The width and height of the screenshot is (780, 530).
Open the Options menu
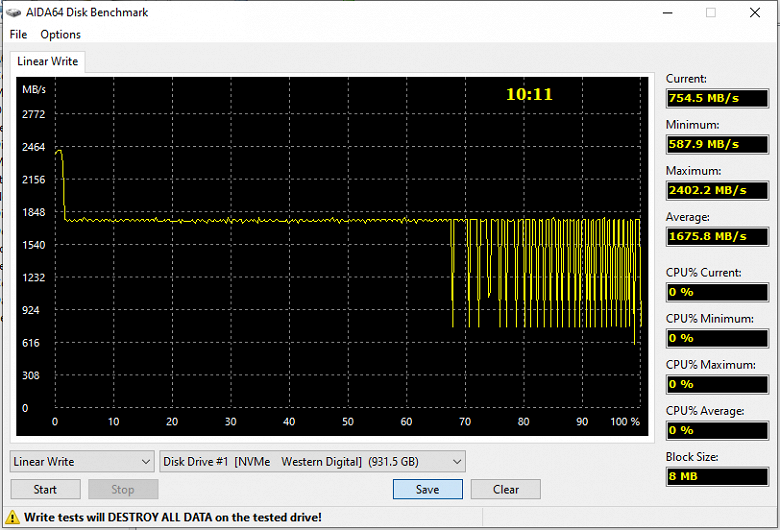(60, 34)
